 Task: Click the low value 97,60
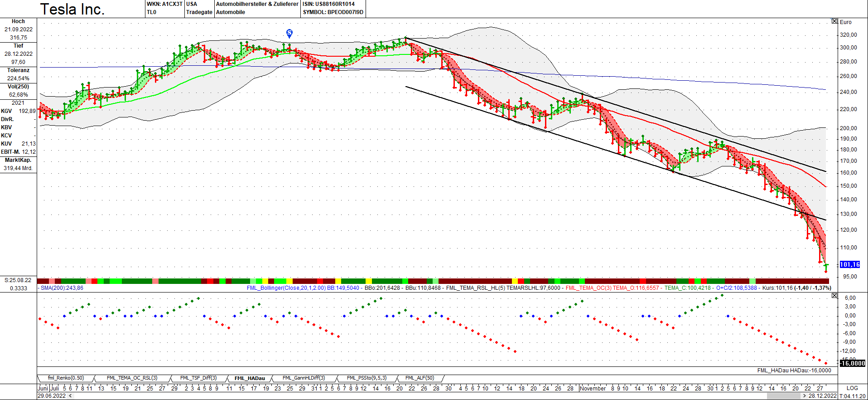click(19, 62)
